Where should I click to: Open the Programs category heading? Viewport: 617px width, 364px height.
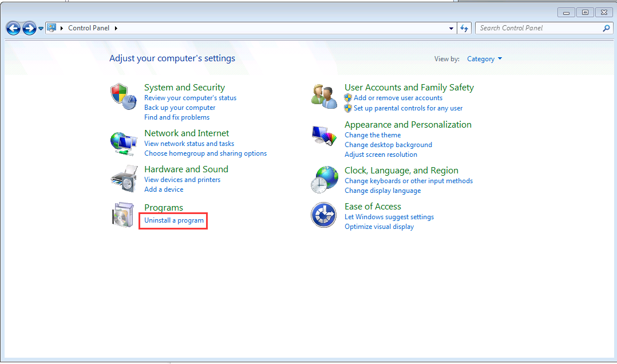coord(164,207)
